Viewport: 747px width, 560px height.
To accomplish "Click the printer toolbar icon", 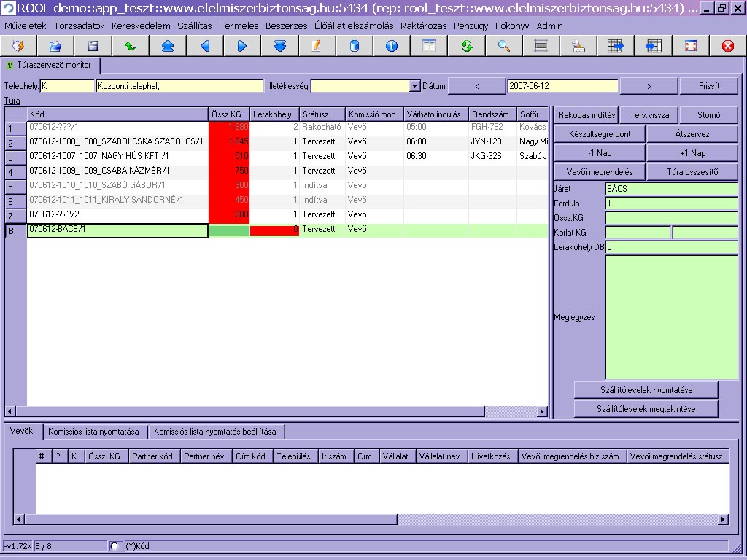I will pyautogui.click(x=578, y=46).
